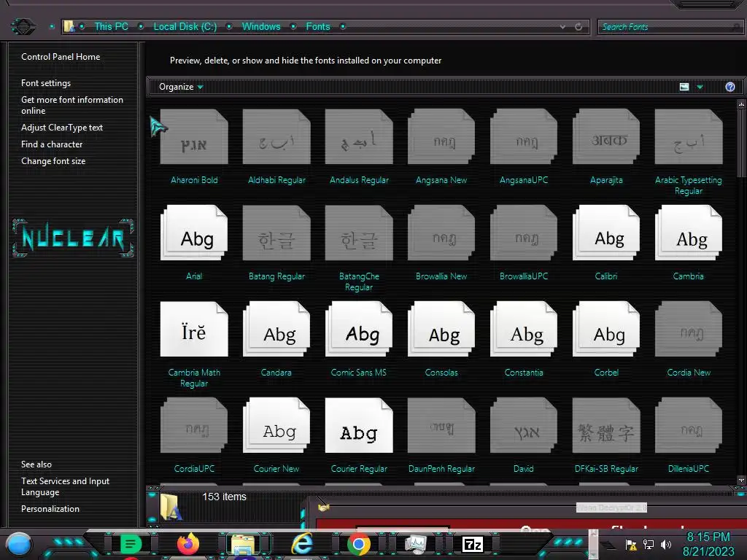Image resolution: width=747 pixels, height=560 pixels.
Task: Open Change font size link
Action: point(53,161)
